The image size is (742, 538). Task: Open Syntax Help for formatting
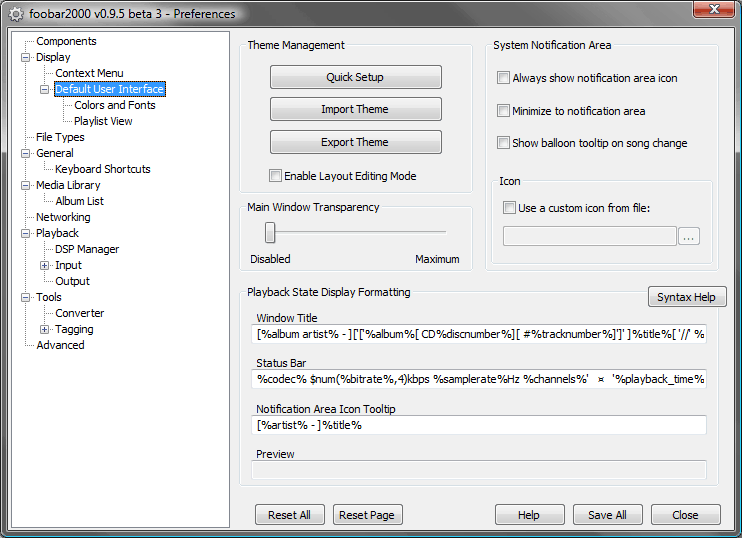pyautogui.click(x=686, y=297)
